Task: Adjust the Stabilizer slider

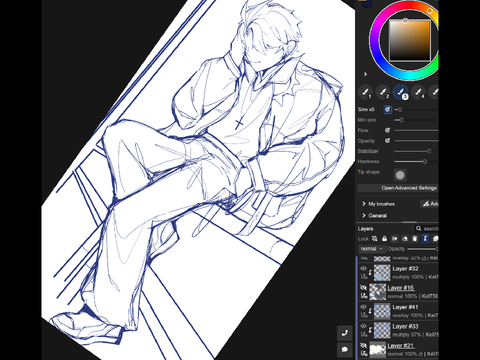Action: [x=416, y=151]
